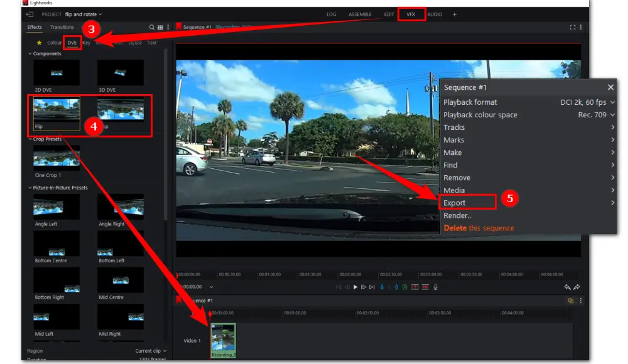Collapse the Components section
Viewport: 628px width, 364px height.
[30, 54]
